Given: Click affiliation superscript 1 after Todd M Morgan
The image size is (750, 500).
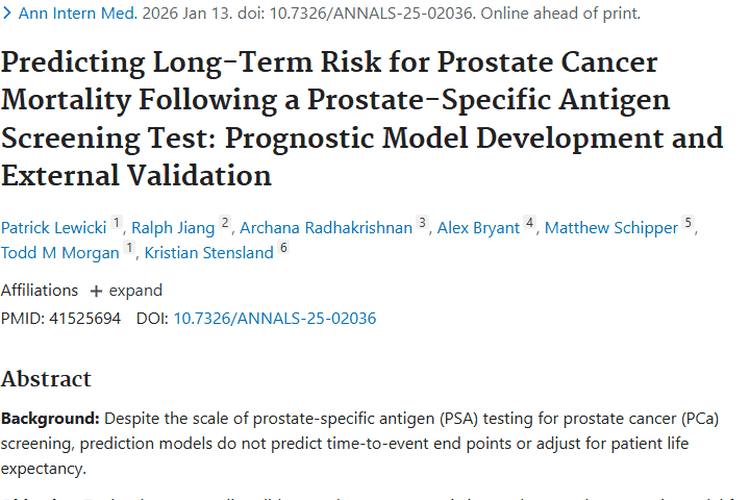Looking at the screenshot, I should click(129, 249).
